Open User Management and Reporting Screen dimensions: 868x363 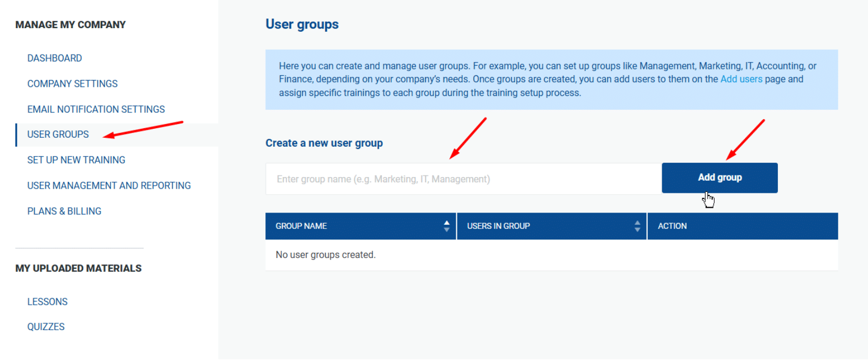click(x=109, y=185)
